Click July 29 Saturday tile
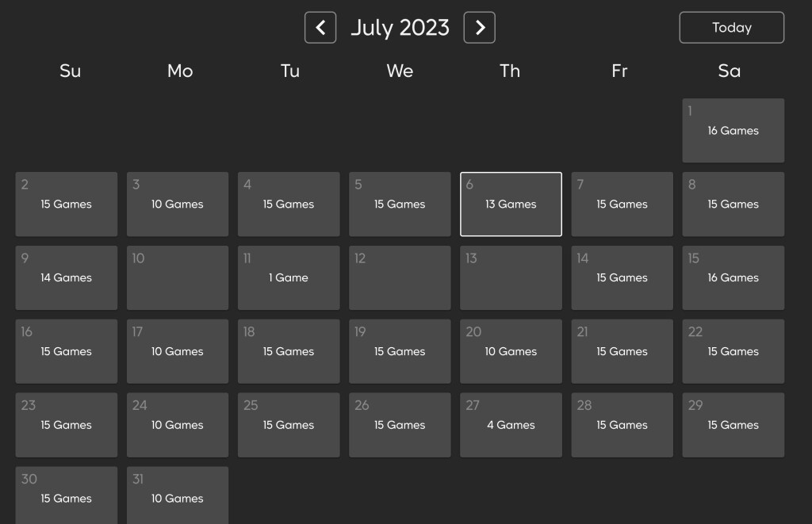This screenshot has height=524, width=812. tap(733, 425)
